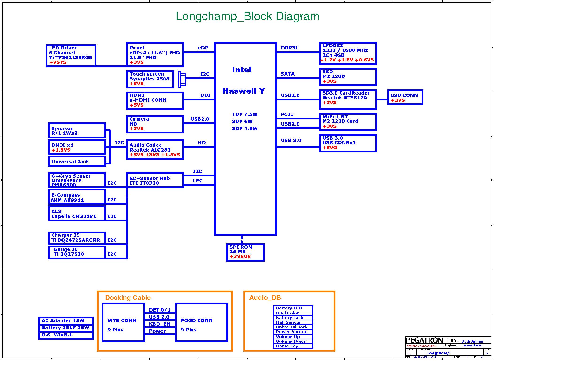571x392 pixels.
Task: Select the WiFi + BT M2 2230 Card block
Action: (348, 122)
